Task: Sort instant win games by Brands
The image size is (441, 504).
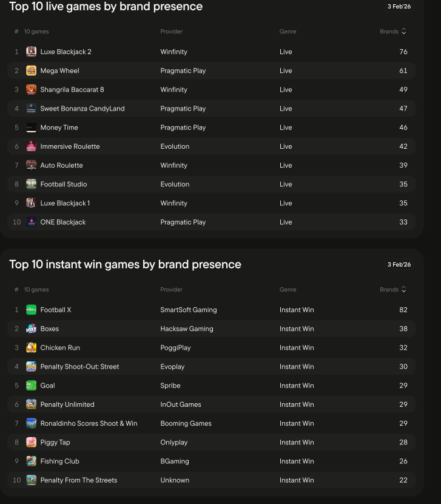Action: pos(393,290)
